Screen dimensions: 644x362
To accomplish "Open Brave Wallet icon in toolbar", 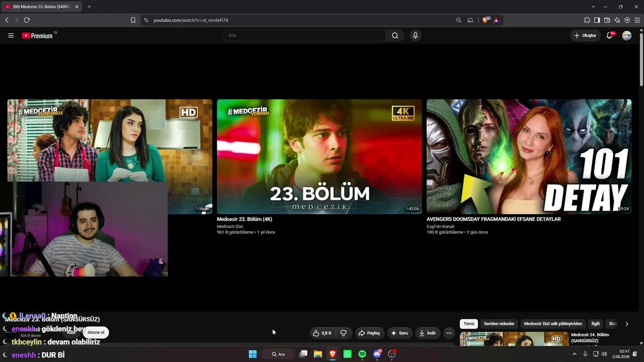I will click(x=607, y=20).
